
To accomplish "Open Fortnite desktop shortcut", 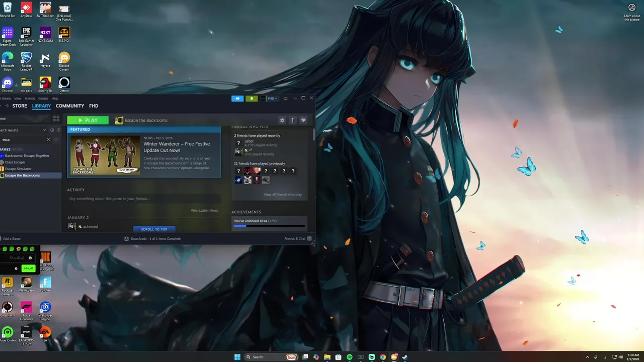I will point(45,284).
